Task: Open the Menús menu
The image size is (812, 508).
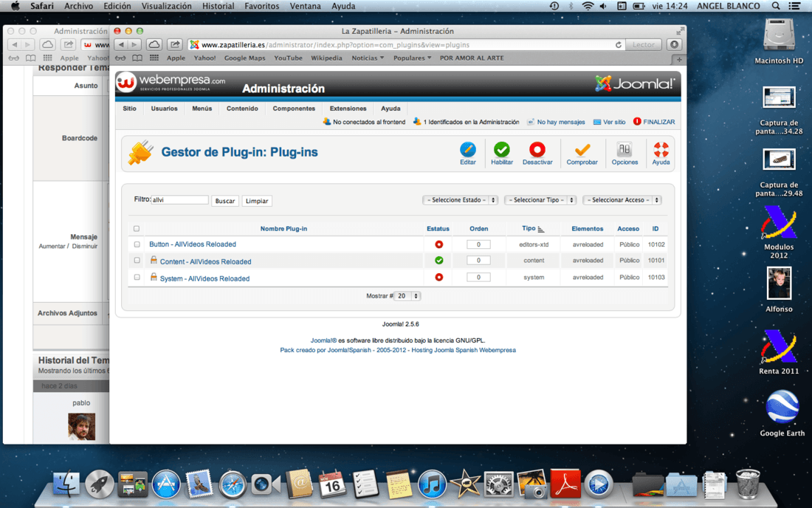Action: pos(202,109)
